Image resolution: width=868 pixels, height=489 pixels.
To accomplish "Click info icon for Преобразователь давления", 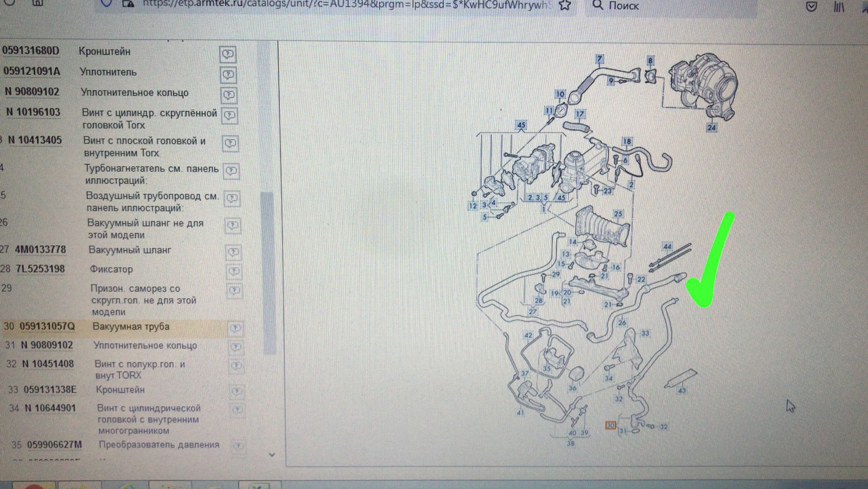I will 238,446.
